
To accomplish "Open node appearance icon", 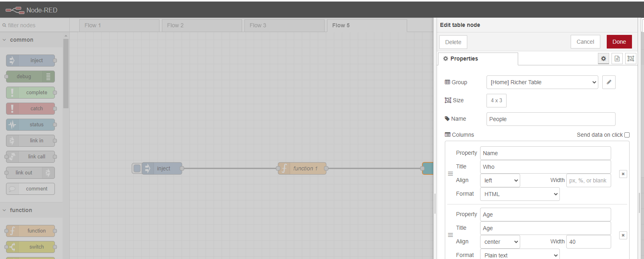I will point(631,59).
